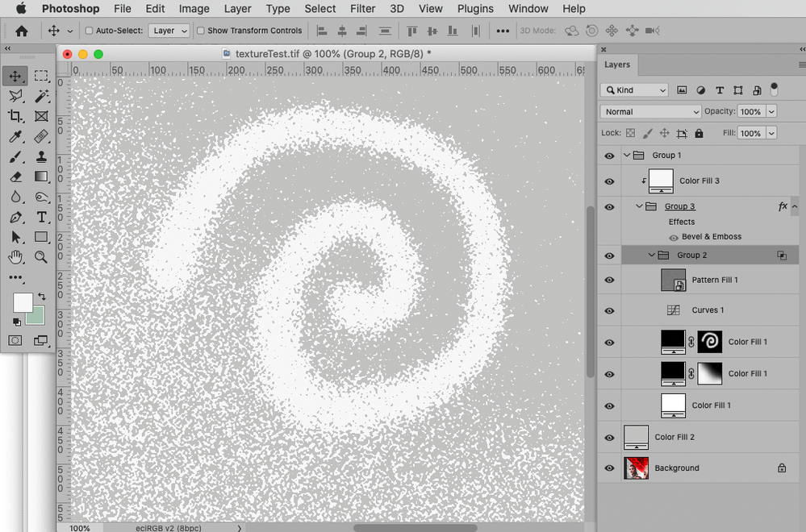Open the Edit Toolbar three-dots menu
This screenshot has height=532, width=806.
click(15, 277)
